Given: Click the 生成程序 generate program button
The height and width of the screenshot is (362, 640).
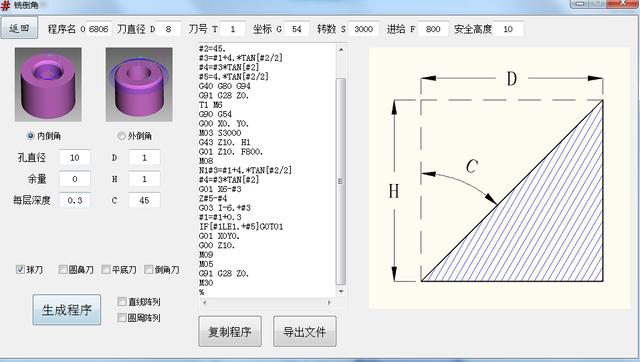Looking at the screenshot, I should tap(67, 310).
